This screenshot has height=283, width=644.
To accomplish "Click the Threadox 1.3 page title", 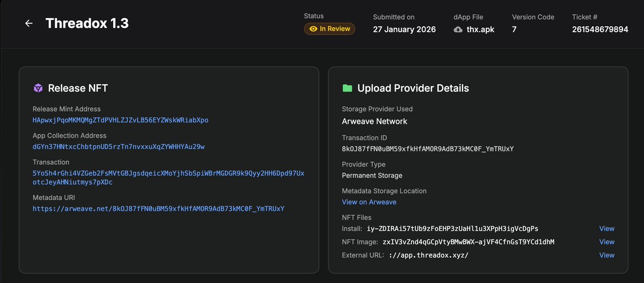I will coord(87,24).
